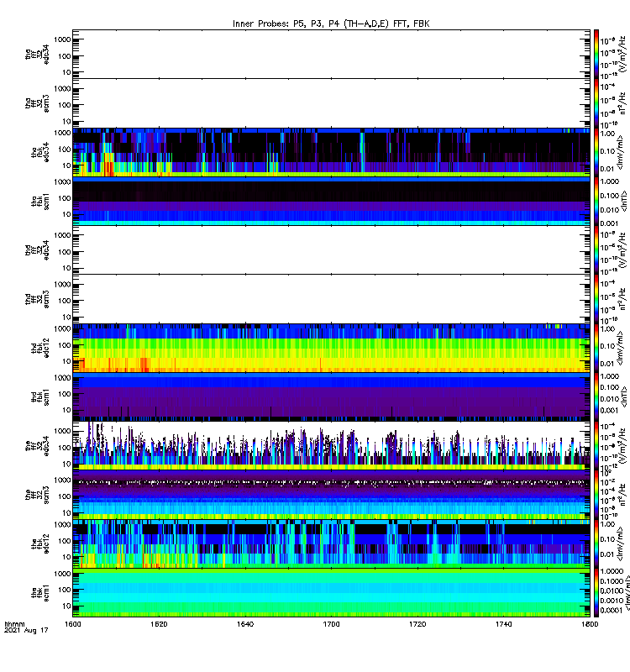Image resolution: width=630 pixels, height=672 pixels.
Task: Click the tha fbk edc34 spectrogram panel
Action: pos(331,152)
